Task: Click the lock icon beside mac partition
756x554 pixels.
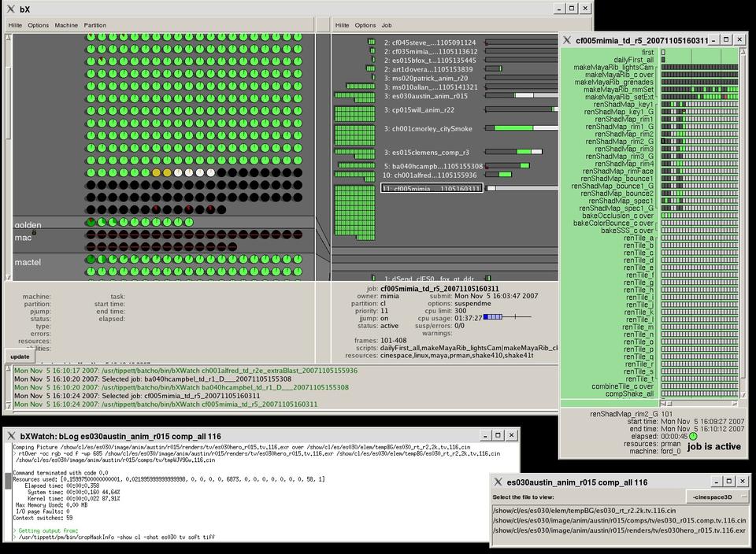Action: [x=35, y=232]
